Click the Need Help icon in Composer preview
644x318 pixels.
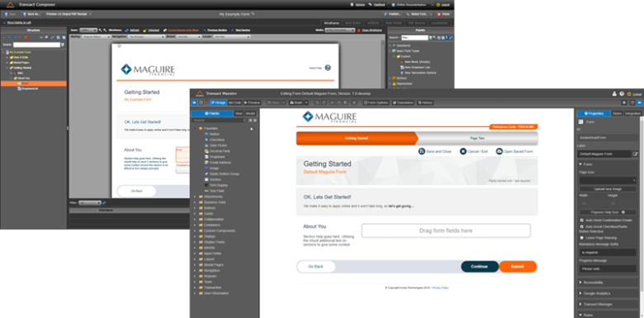[328, 68]
